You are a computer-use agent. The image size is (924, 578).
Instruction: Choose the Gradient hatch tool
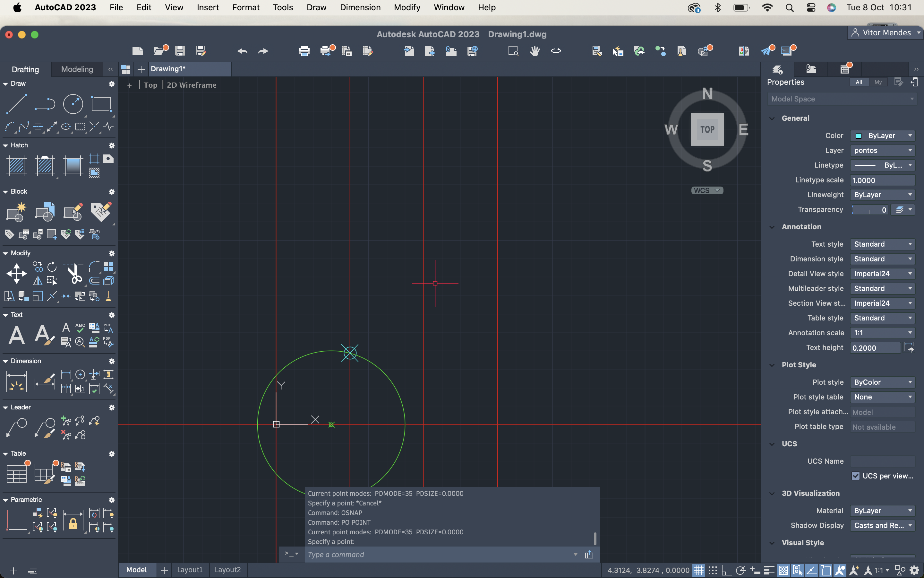(x=73, y=165)
